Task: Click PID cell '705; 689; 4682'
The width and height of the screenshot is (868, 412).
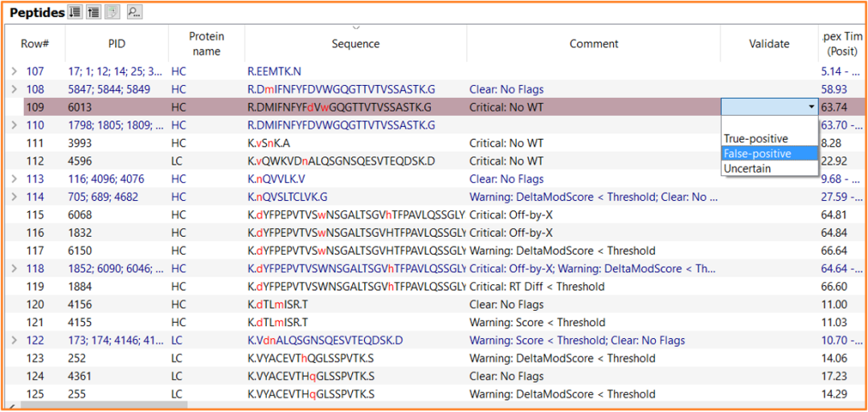Action: (104, 197)
